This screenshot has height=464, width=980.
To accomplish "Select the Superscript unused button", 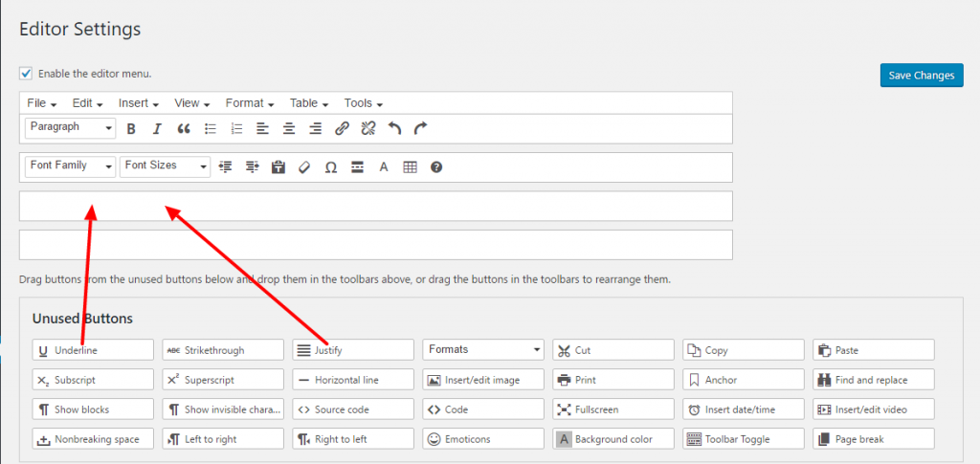I will point(222,379).
